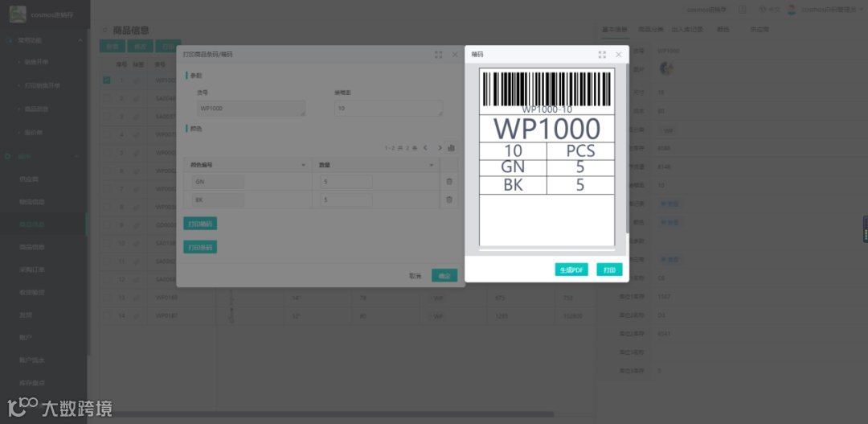Image resolution: width=868 pixels, height=424 pixels.
Task: Check the row 7 checkbox in product table
Action: (x=107, y=189)
